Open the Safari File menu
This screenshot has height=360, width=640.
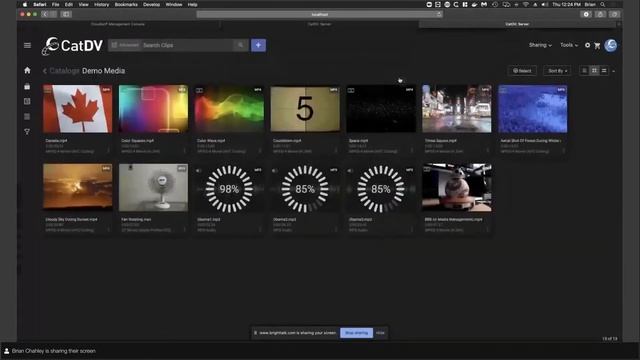pos(55,4)
